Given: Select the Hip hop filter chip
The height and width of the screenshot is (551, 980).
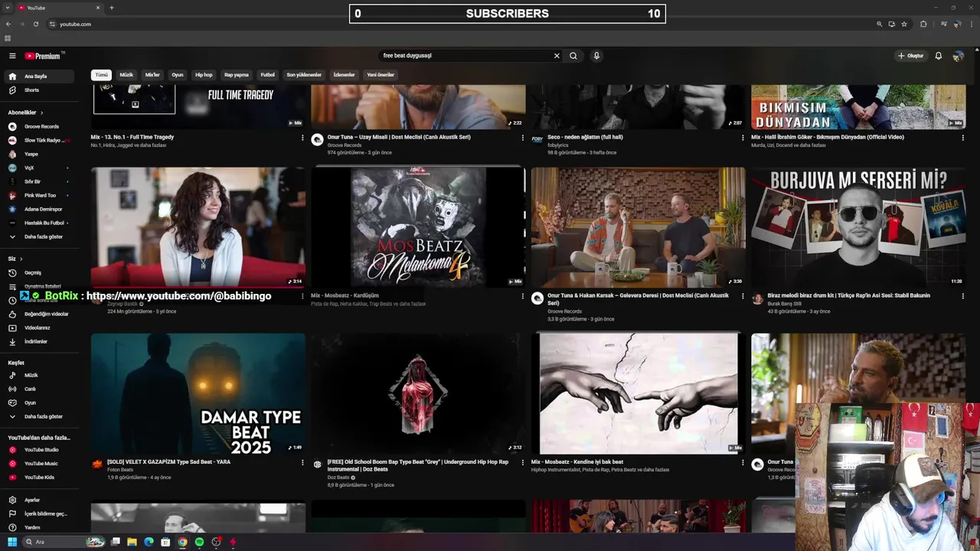Looking at the screenshot, I should click(204, 75).
